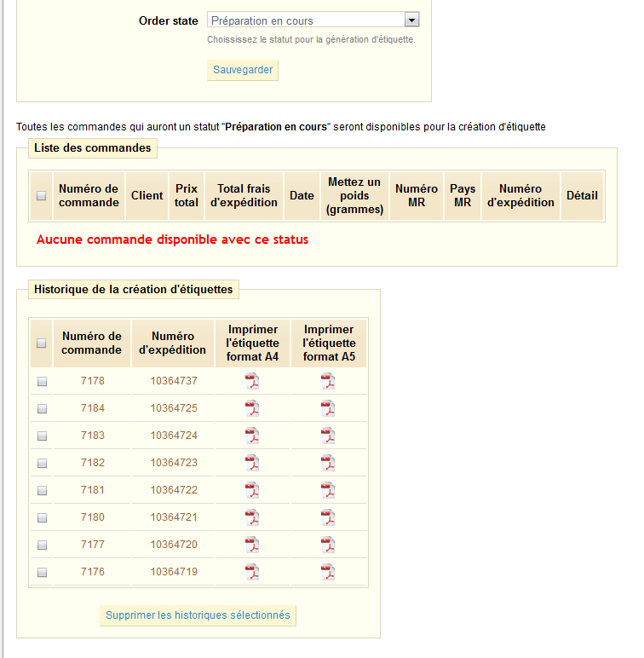644x658 pixels.
Task: Click Historique de la création d'étiquettes legend
Action: point(134,290)
